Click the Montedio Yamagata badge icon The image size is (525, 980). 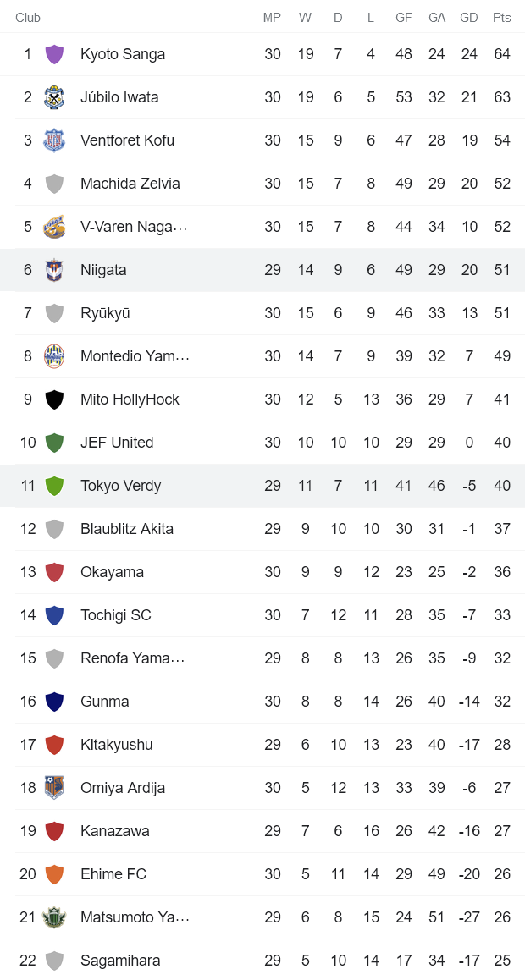51,355
